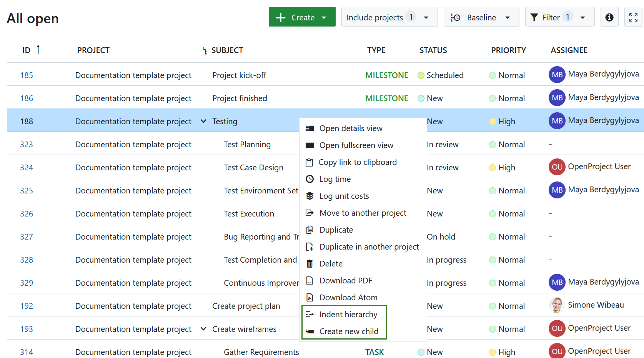Open the Filter button

pos(559,17)
